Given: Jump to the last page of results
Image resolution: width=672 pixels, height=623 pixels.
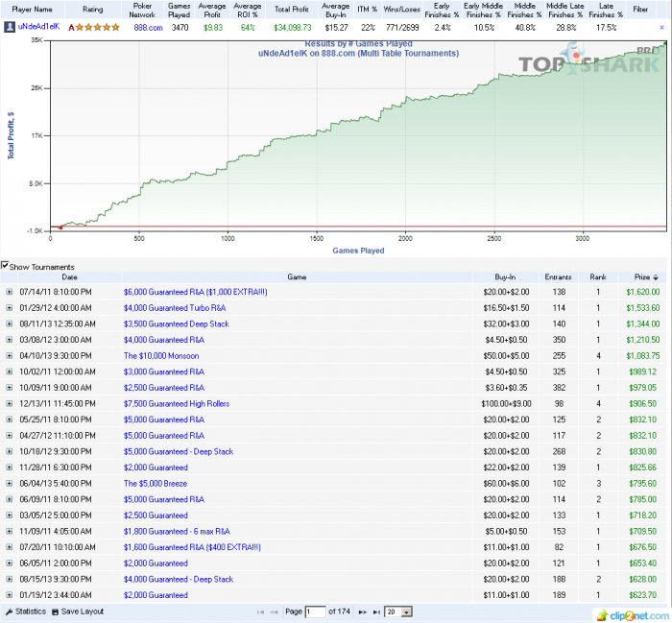Looking at the screenshot, I should pos(377,611).
